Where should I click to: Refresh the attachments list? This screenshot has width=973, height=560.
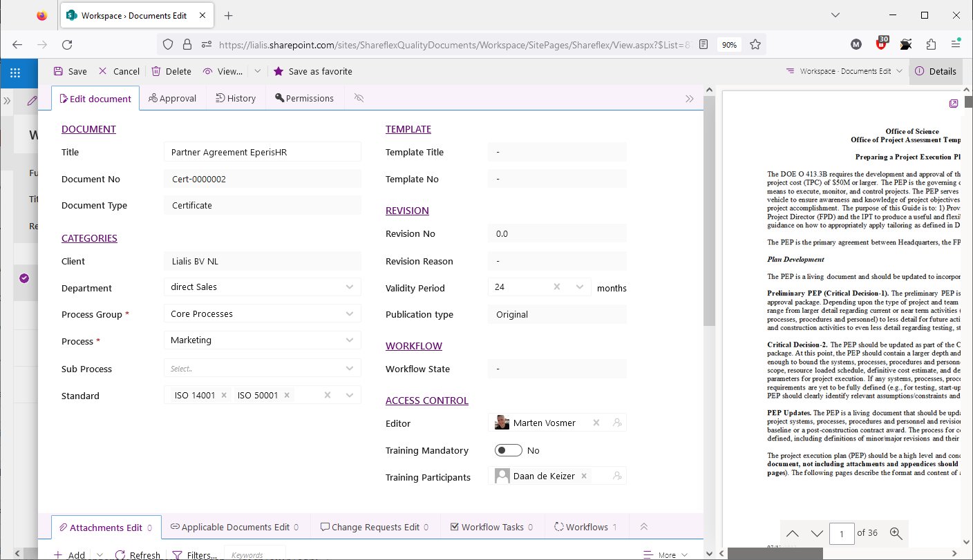coord(138,554)
